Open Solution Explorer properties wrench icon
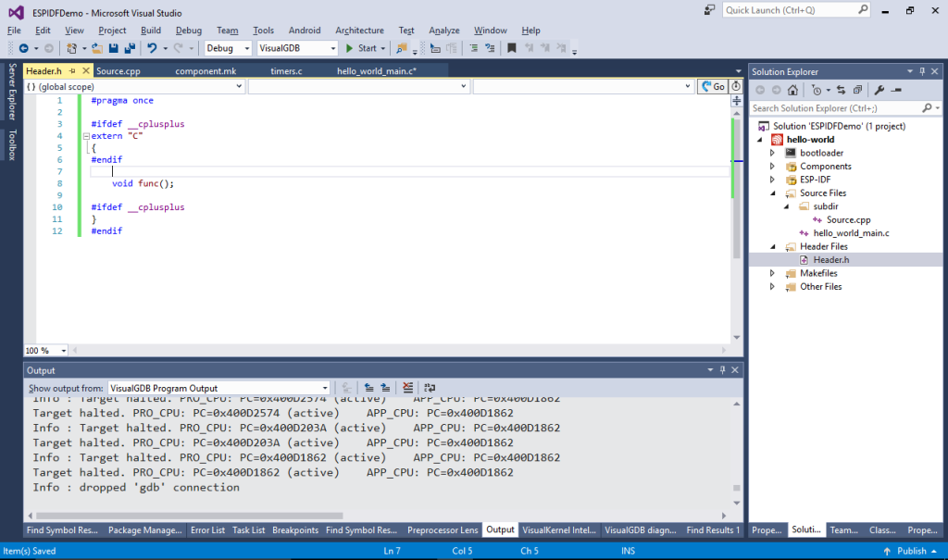The image size is (948, 560). 879,89
